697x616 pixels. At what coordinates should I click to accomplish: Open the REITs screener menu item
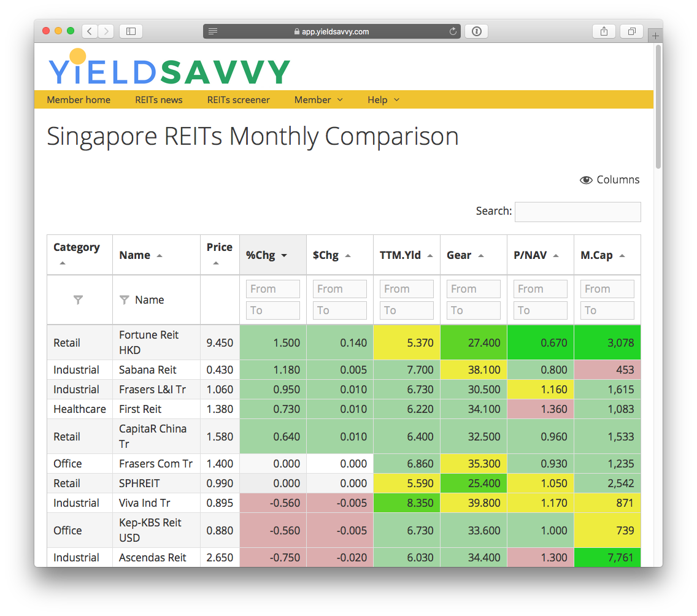point(238,99)
